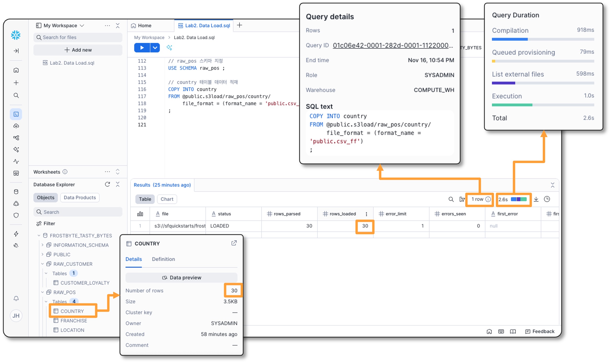
Task: Click the blue Run query play button
Action: point(142,48)
